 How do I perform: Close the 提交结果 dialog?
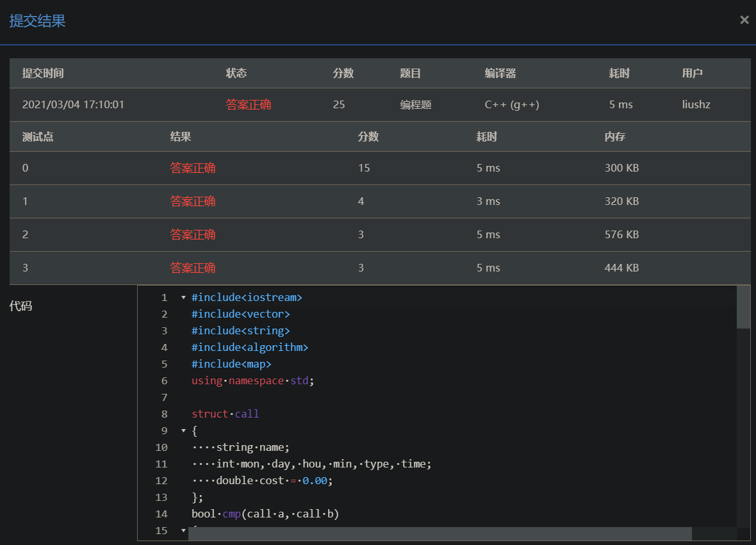[x=744, y=20]
